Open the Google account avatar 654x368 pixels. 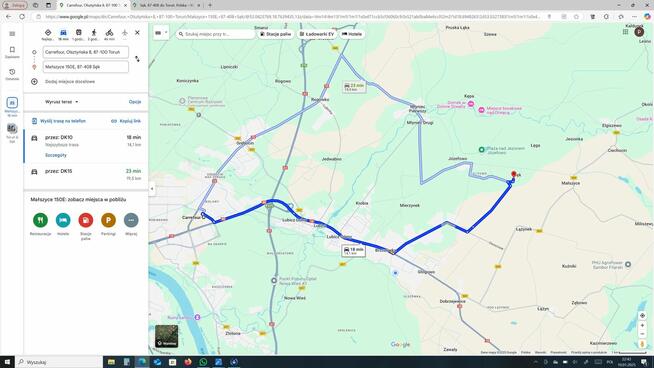pyautogui.click(x=639, y=32)
